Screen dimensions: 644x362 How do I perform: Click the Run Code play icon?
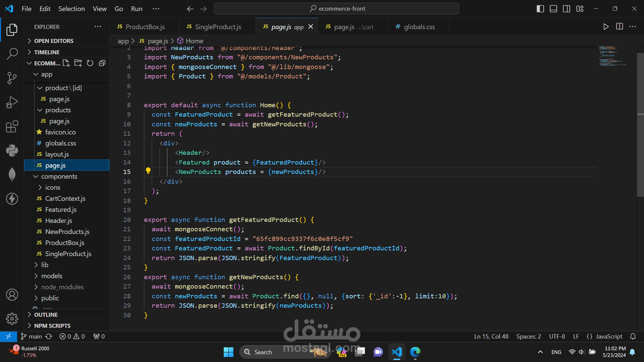click(606, 27)
